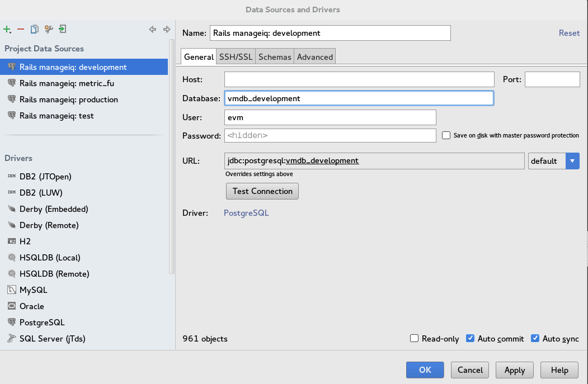Image resolution: width=588 pixels, height=384 pixels.
Task: Uncheck the Auto commit checkbox
Action: click(470, 338)
